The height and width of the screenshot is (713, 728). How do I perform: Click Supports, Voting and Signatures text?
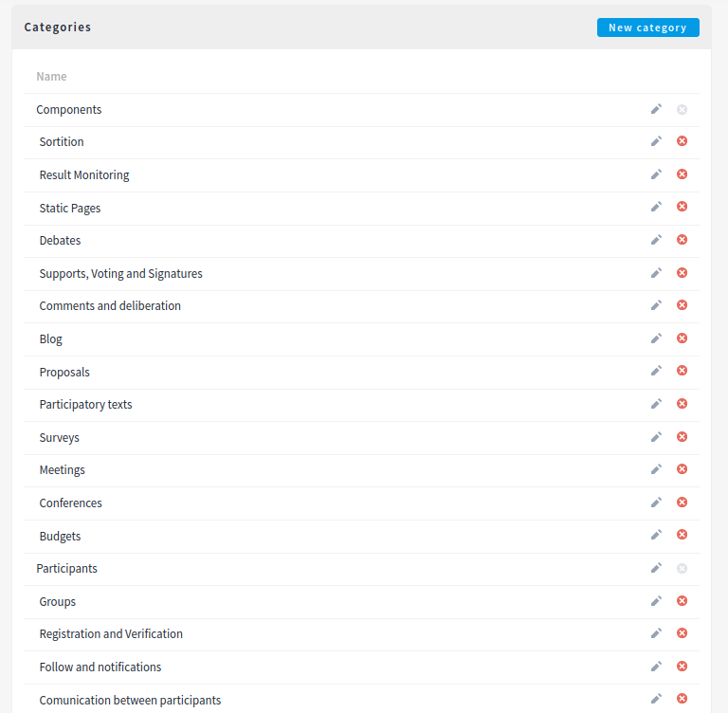120,274
